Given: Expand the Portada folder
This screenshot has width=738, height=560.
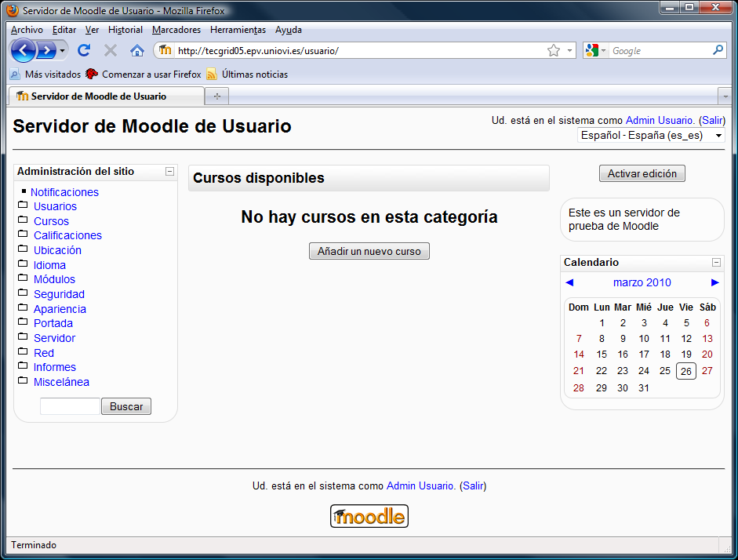Looking at the screenshot, I should pyautogui.click(x=53, y=323).
